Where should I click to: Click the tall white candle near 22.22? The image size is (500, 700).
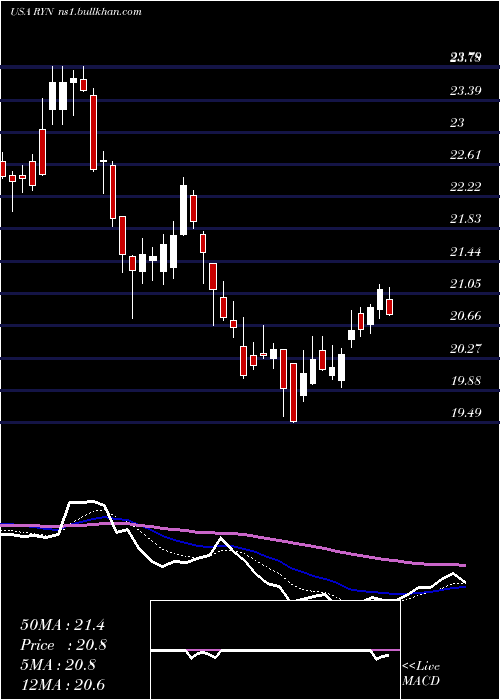(183, 210)
